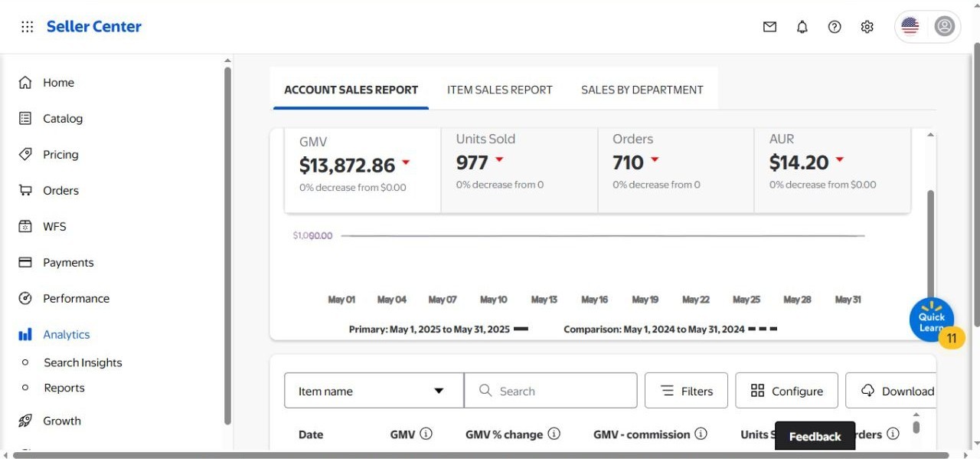
Task: Open the settings gear icon
Action: pyautogui.click(x=867, y=27)
